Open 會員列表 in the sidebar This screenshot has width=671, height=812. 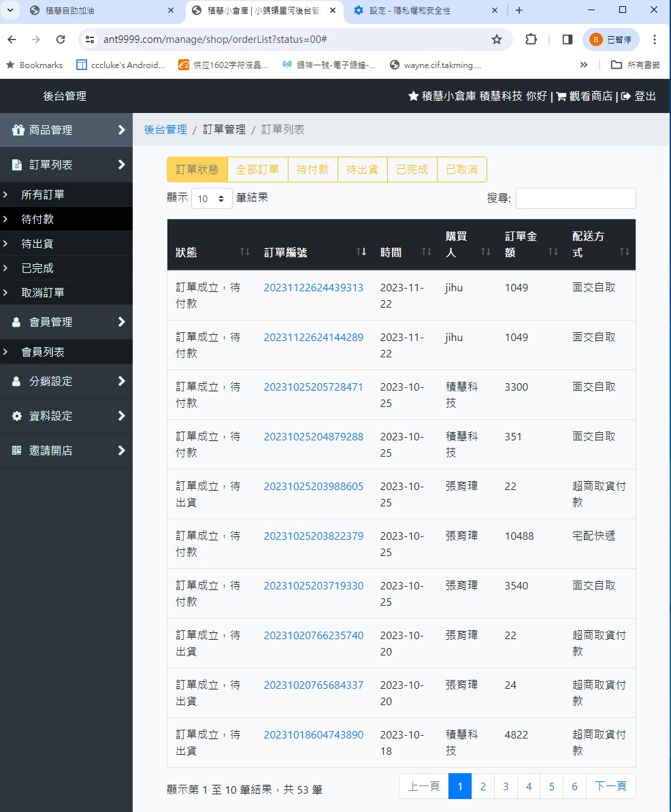tap(66, 352)
